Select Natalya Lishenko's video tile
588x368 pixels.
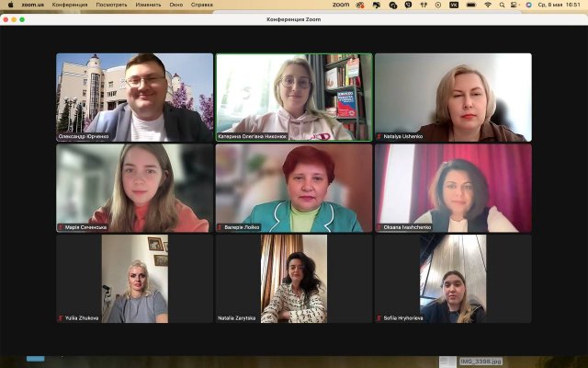pyautogui.click(x=453, y=97)
